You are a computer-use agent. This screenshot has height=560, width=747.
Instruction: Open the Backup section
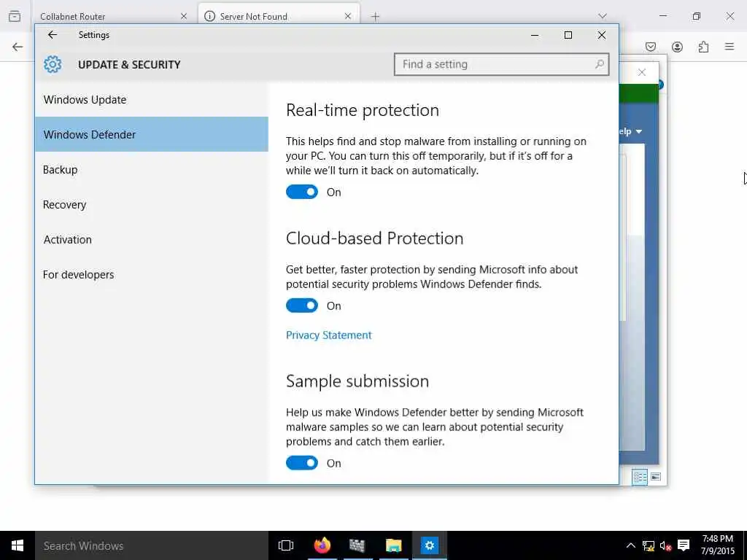pyautogui.click(x=152, y=169)
